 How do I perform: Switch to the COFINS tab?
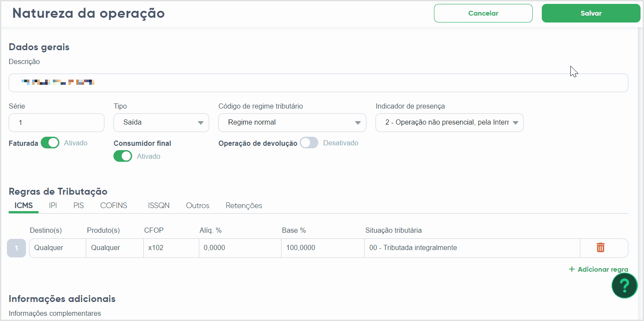(114, 205)
